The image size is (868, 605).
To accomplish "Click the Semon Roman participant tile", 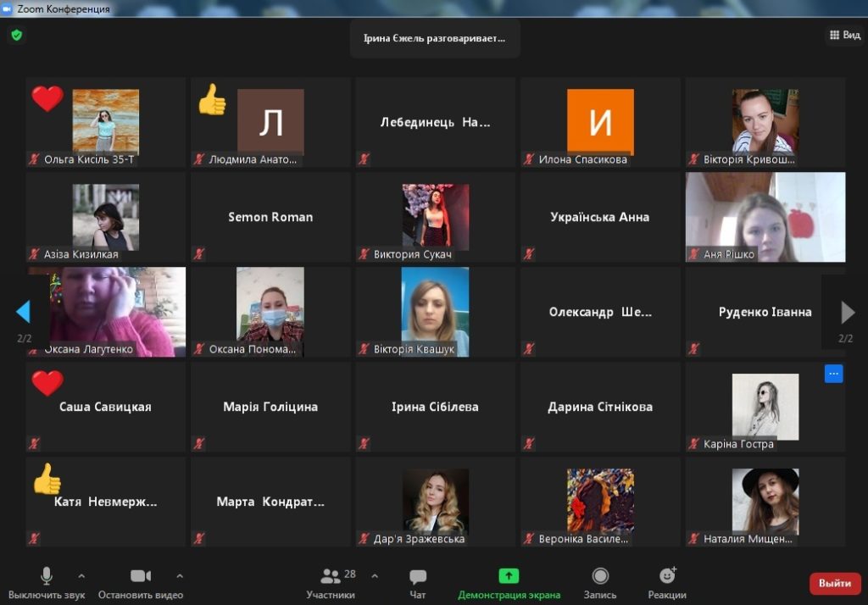I will 270,217.
